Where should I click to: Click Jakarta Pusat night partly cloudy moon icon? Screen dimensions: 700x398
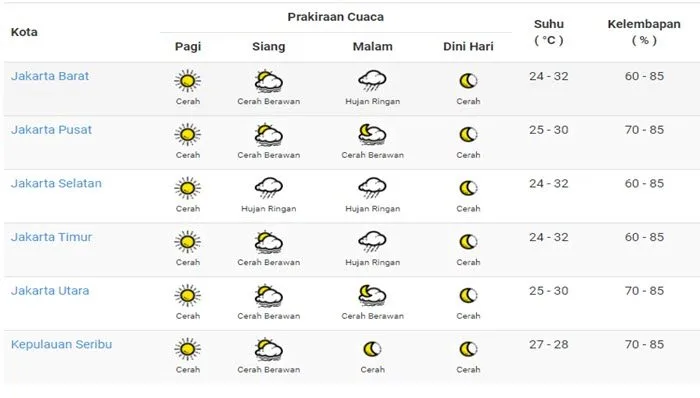click(372, 134)
